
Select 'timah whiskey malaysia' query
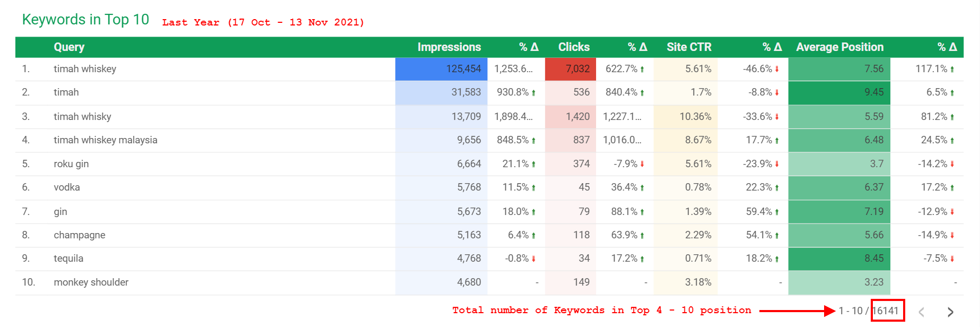106,140
